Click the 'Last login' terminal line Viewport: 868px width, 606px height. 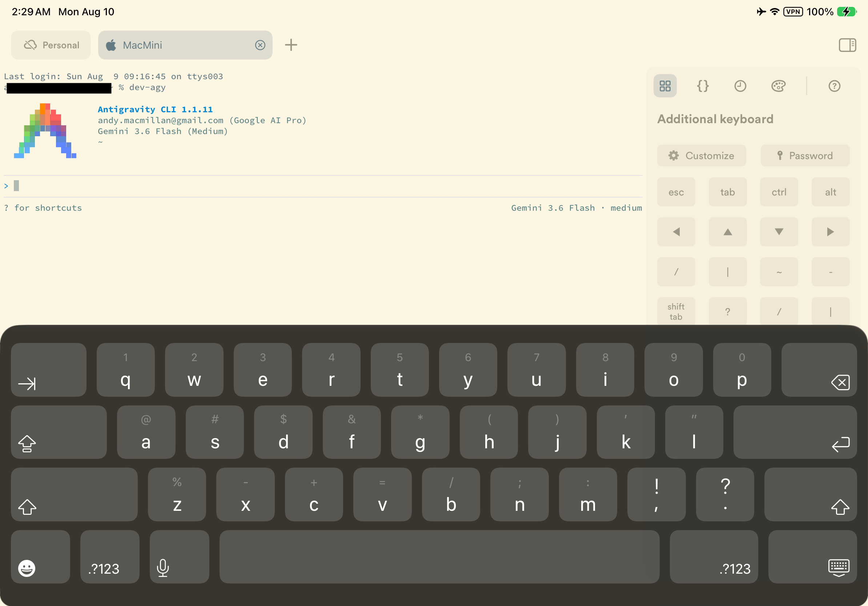coord(113,76)
